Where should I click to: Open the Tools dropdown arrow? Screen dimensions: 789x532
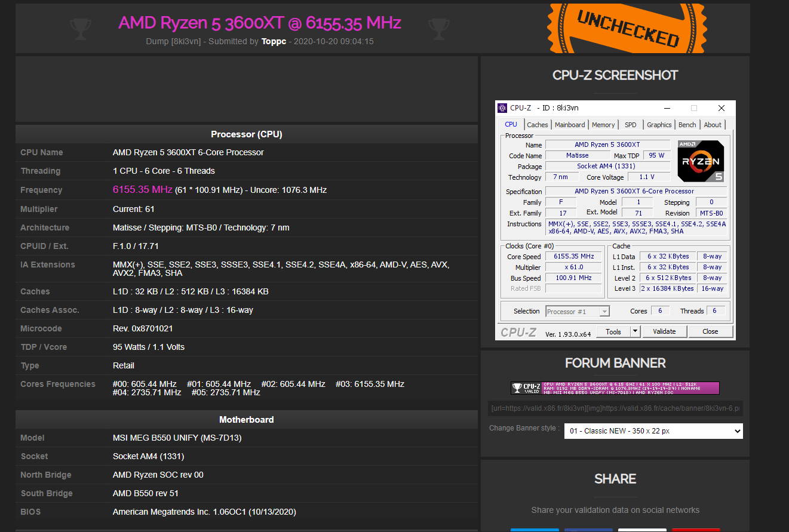635,331
